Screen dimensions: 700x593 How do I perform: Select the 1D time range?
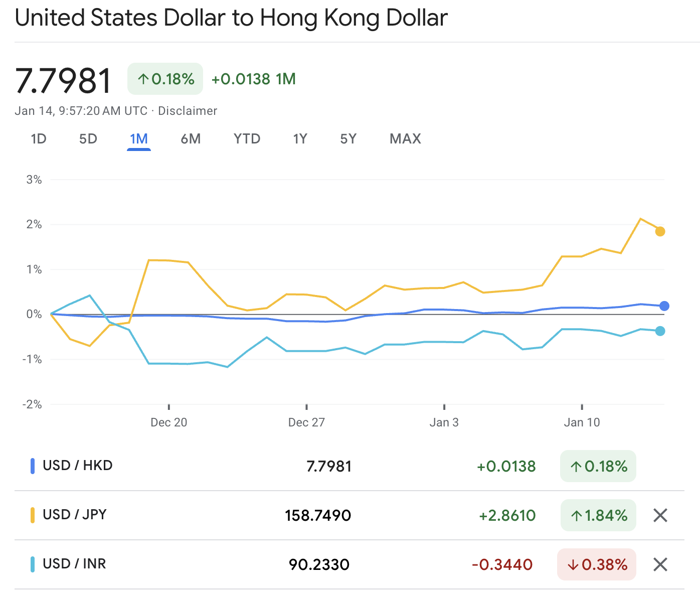tap(39, 139)
